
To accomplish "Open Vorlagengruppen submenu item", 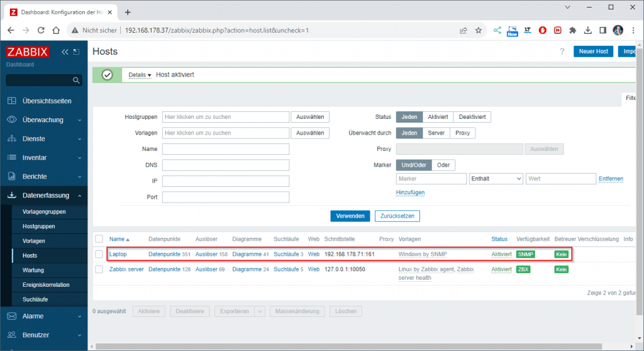I will tap(44, 212).
